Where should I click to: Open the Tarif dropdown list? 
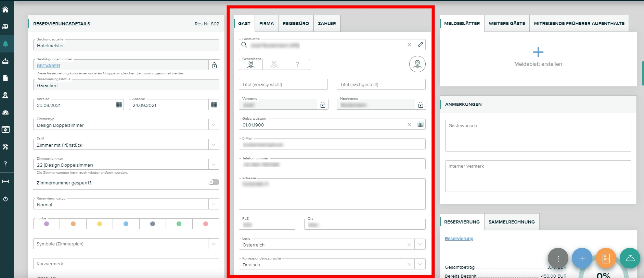pos(214,145)
